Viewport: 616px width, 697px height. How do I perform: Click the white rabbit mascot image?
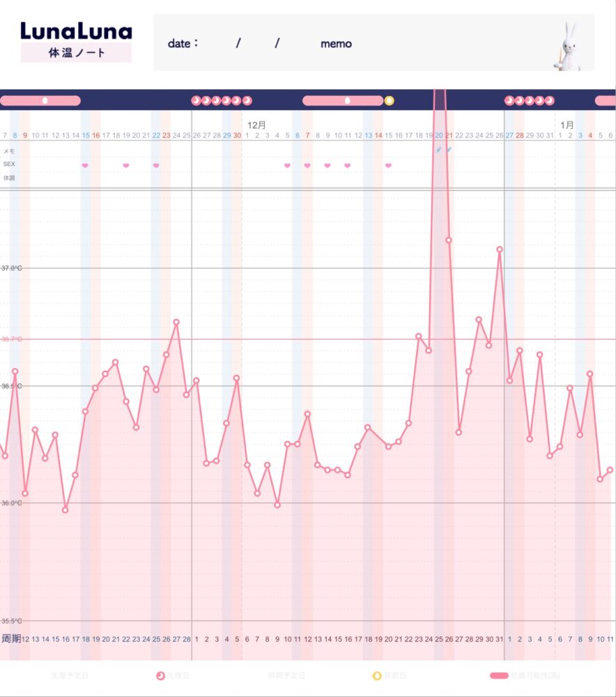click(571, 44)
